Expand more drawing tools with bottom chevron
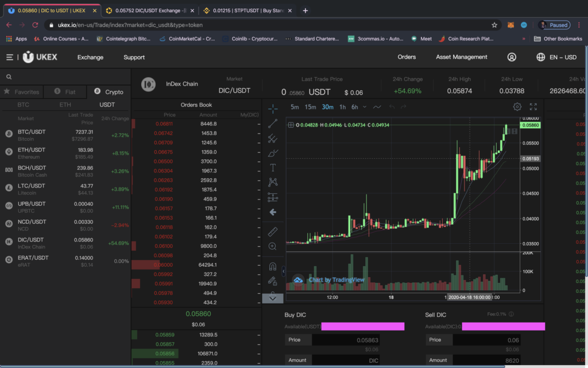 click(x=273, y=298)
